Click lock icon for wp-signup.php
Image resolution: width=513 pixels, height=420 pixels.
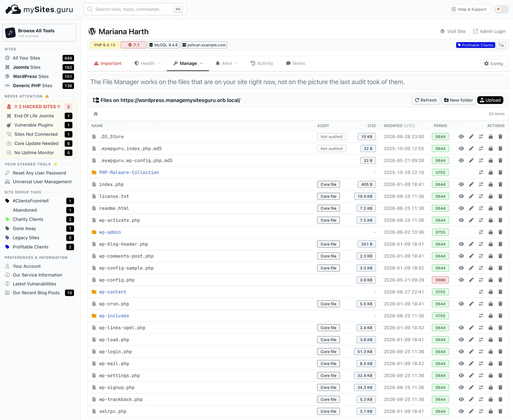[x=491, y=387]
